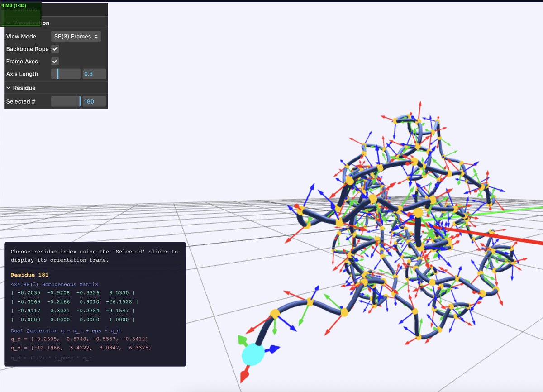Click the 'Choose residue index' instruction text

(x=94, y=256)
